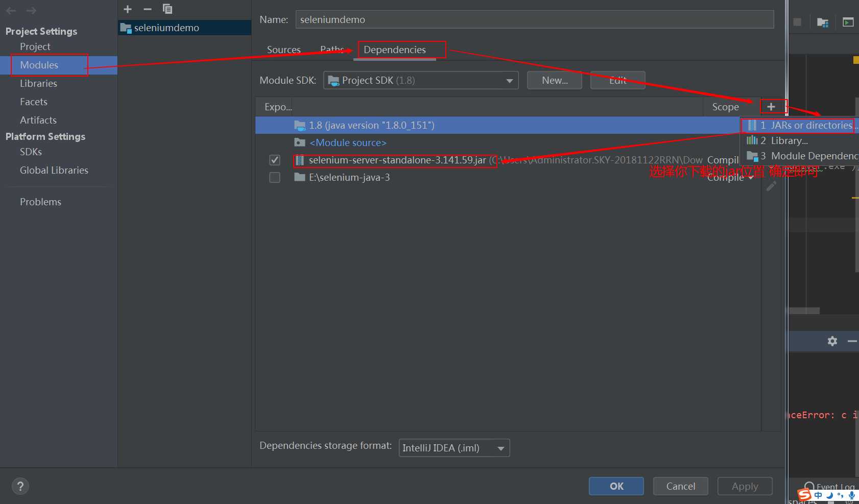This screenshot has height=504, width=859.
Task: Change scope of E:\selenium-java-3 dependency
Action: coord(730,178)
